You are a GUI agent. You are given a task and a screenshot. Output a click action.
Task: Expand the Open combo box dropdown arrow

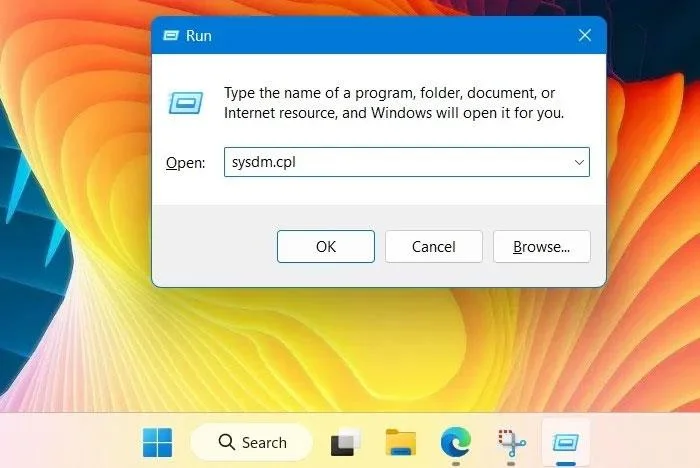[579, 162]
